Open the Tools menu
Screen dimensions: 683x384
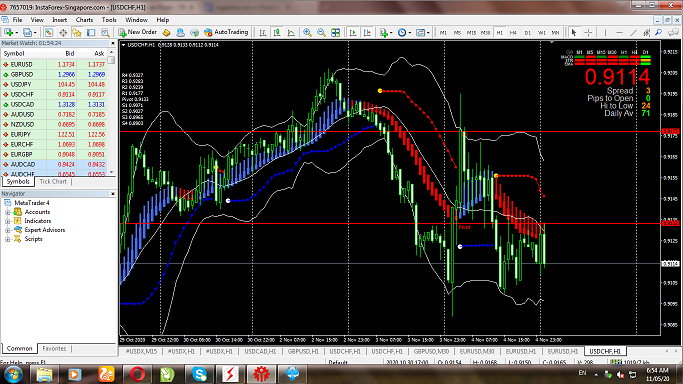109,20
